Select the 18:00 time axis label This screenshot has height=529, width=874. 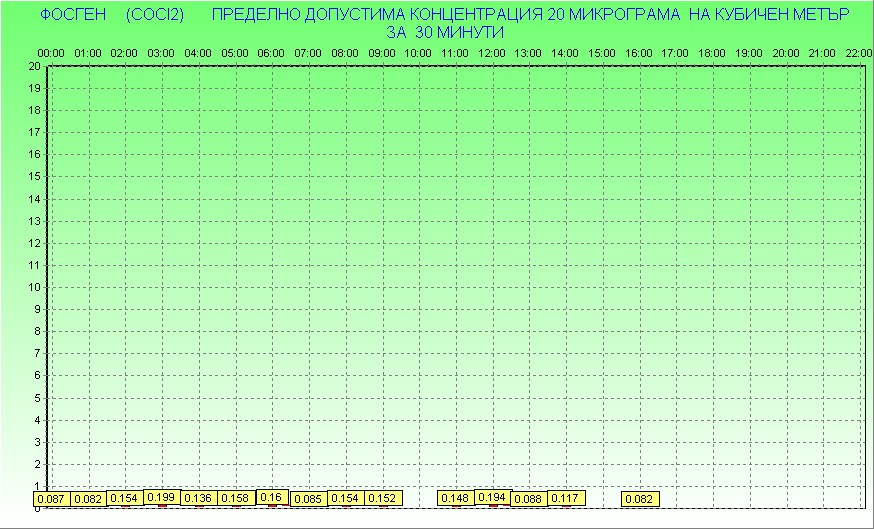(712, 53)
